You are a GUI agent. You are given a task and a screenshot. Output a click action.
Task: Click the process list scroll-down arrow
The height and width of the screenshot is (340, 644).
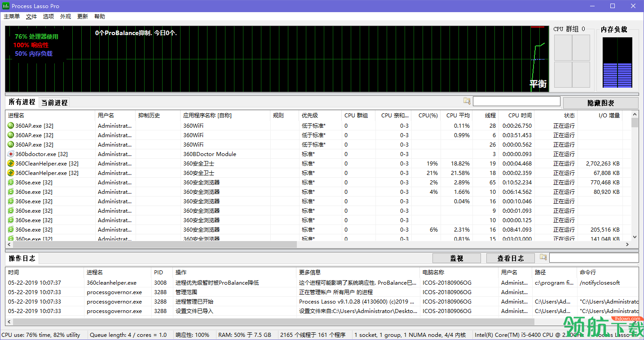[635, 237]
